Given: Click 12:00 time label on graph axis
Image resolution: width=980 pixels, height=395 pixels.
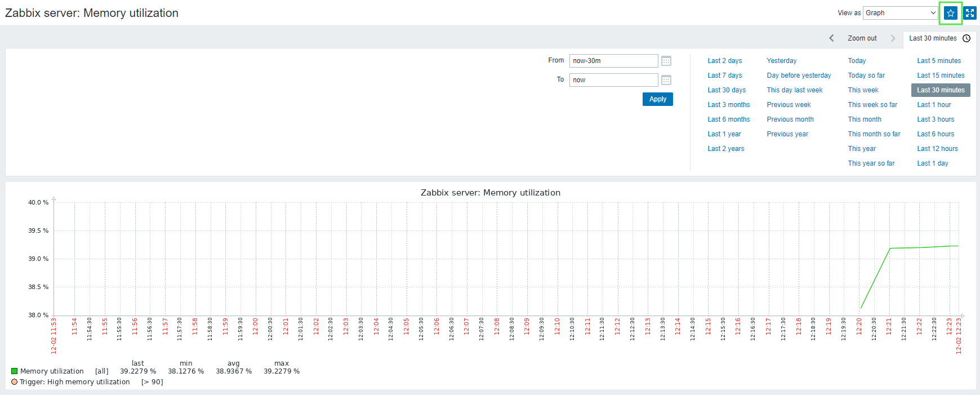Looking at the screenshot, I should click(x=255, y=327).
